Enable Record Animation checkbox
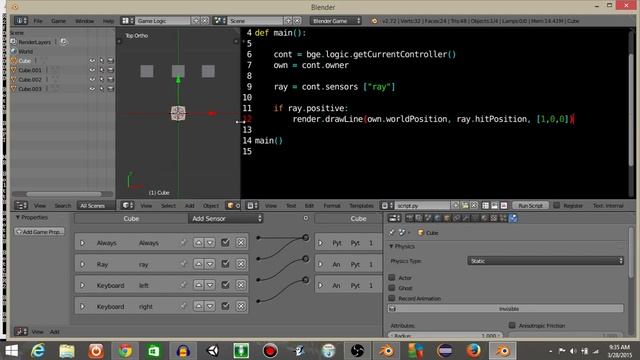The image size is (640, 360). tap(392, 298)
